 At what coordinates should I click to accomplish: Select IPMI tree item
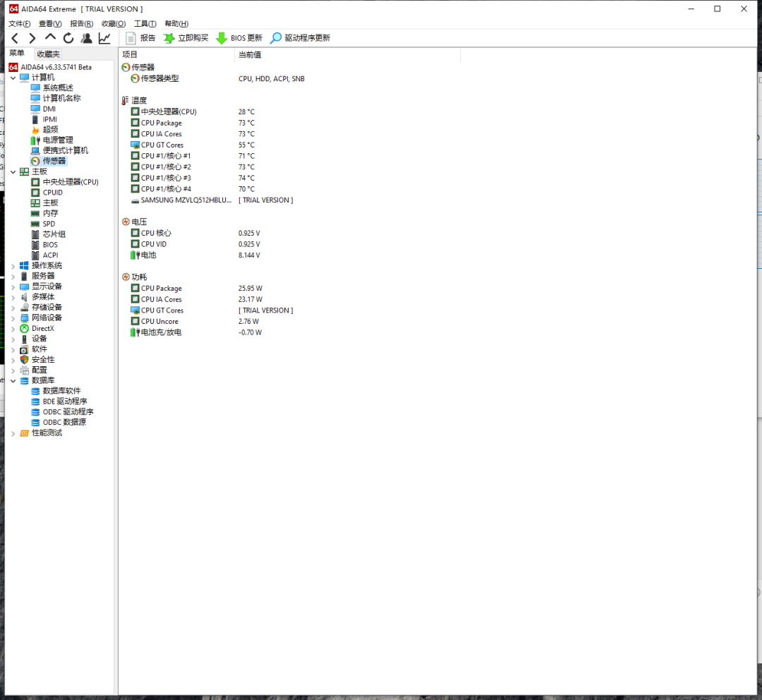pyautogui.click(x=49, y=119)
